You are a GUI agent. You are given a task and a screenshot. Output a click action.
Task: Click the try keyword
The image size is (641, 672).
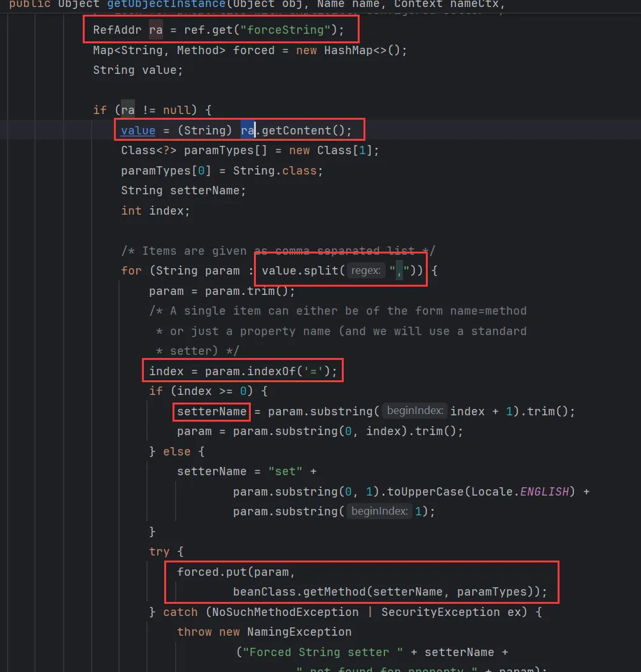[x=159, y=552]
